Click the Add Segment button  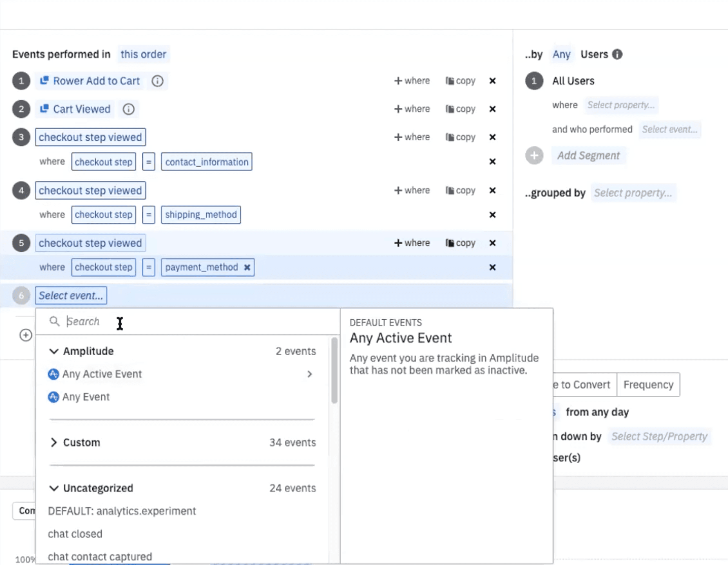589,155
